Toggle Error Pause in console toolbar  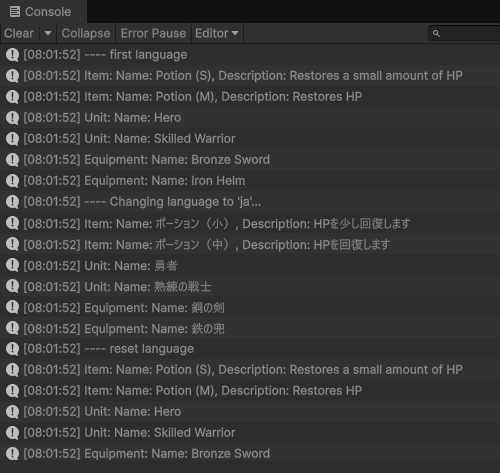(x=153, y=33)
